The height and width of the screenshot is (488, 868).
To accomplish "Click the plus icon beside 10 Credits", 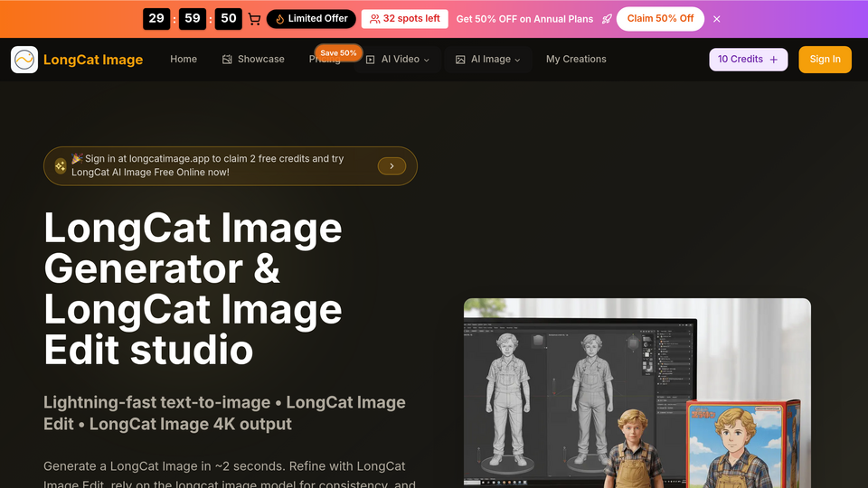I will tap(774, 60).
